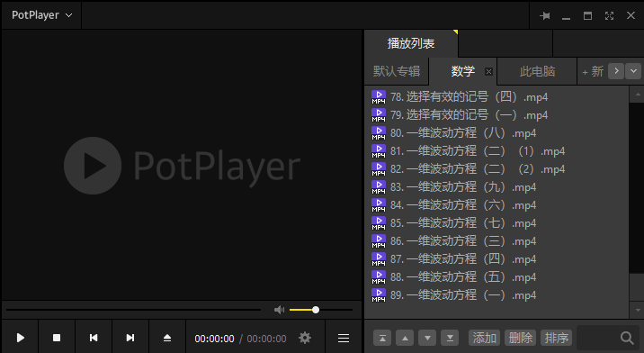Screen dimensions: 644x353
Task: Move selected playlist item up
Action: (x=405, y=338)
